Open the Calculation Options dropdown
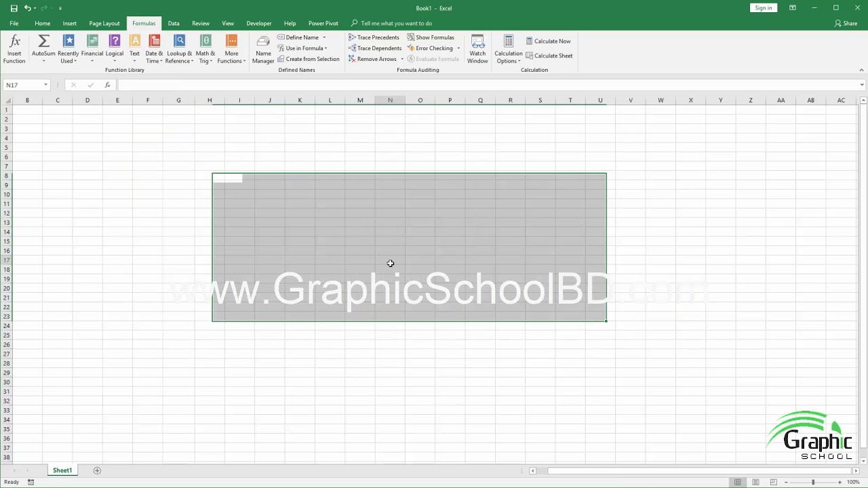The image size is (868, 488). [x=509, y=49]
